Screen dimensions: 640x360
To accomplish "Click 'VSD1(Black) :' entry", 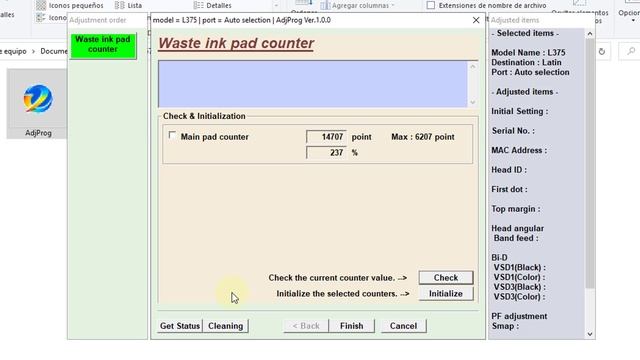I will tap(520, 268).
